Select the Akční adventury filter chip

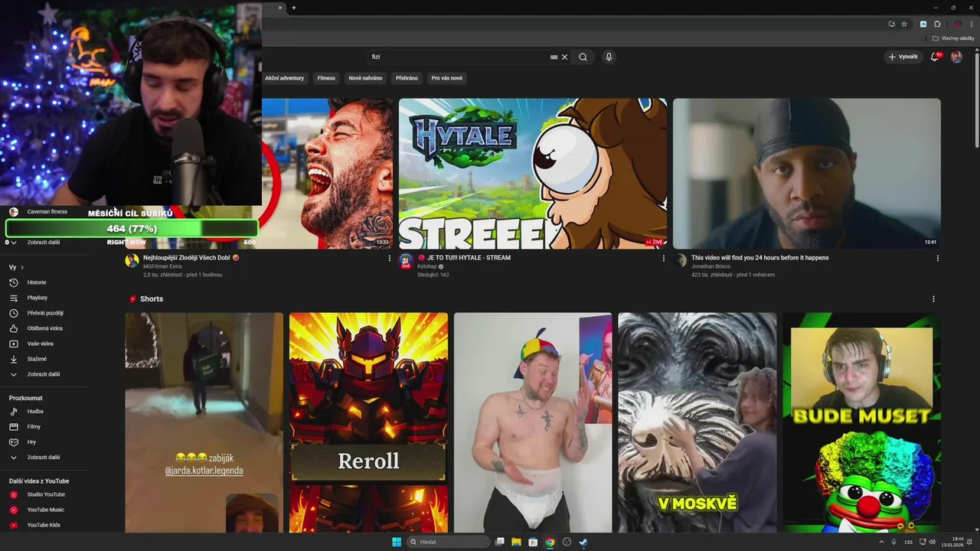click(284, 78)
